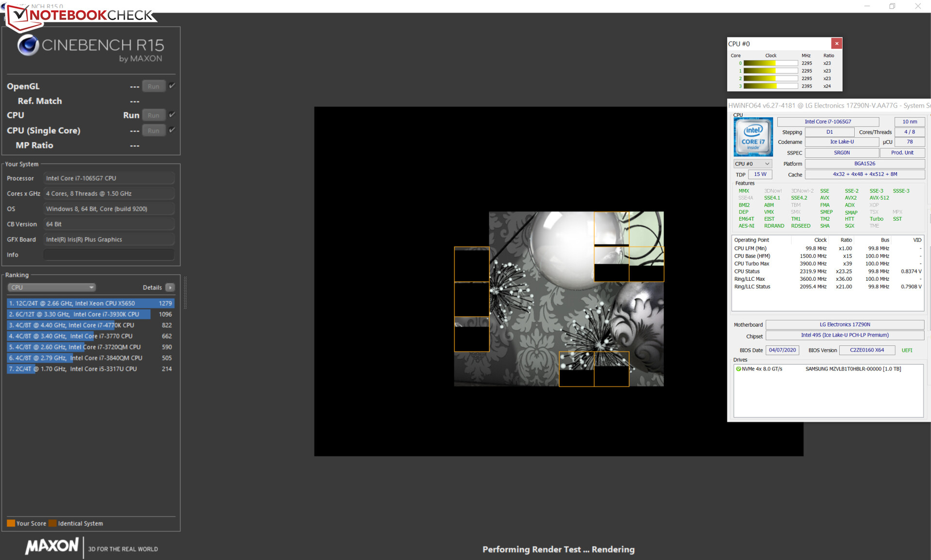
Task: Click the Details arrow icon in Ranking
Action: 170,288
